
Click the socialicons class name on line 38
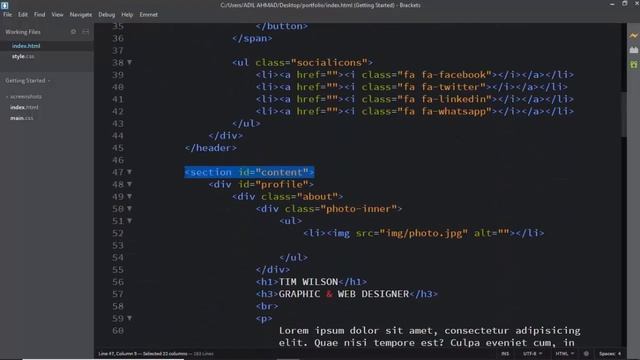pos(329,62)
